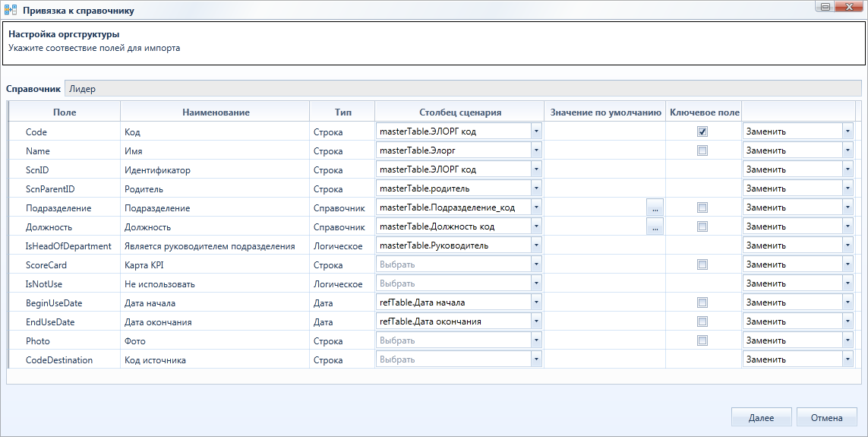Open Заменить dropdown in ScnParentID row
This screenshot has width=868, height=437.
click(x=847, y=188)
